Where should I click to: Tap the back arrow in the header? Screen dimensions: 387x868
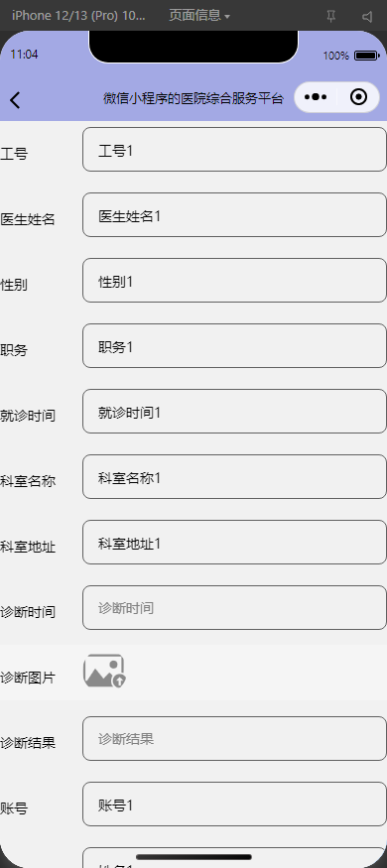tap(15, 99)
